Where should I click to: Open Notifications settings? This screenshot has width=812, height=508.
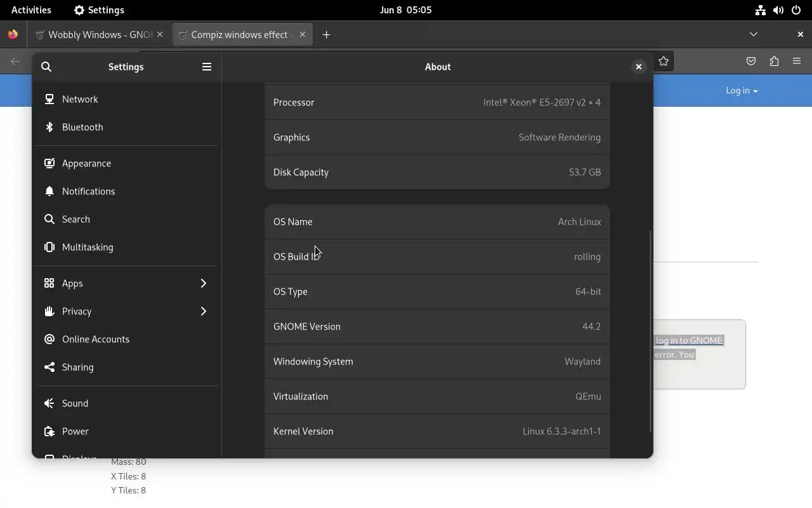(127, 192)
